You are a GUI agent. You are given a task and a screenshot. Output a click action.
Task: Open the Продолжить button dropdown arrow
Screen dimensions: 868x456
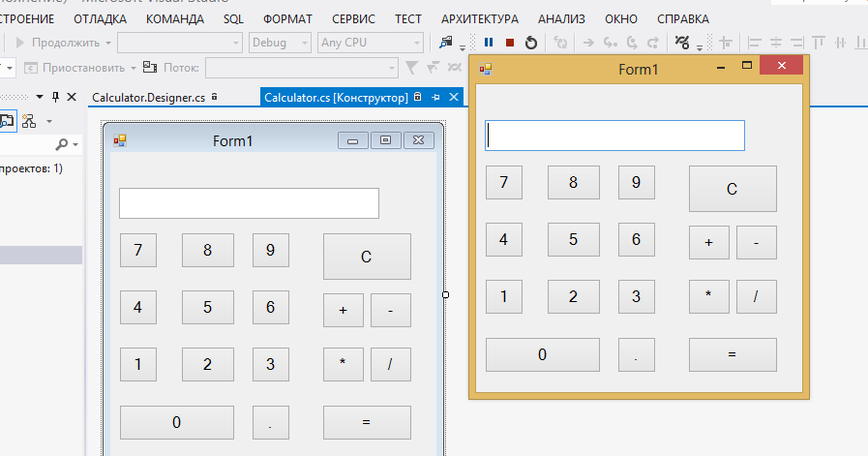click(x=108, y=43)
